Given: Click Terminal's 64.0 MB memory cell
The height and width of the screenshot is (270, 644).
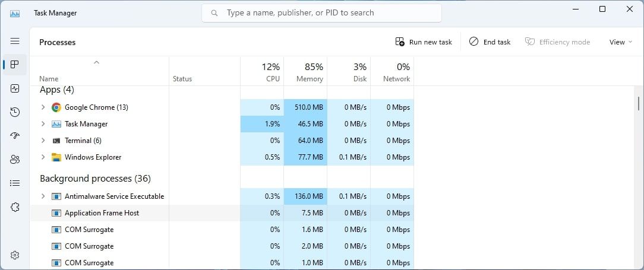Looking at the screenshot, I should tap(305, 140).
